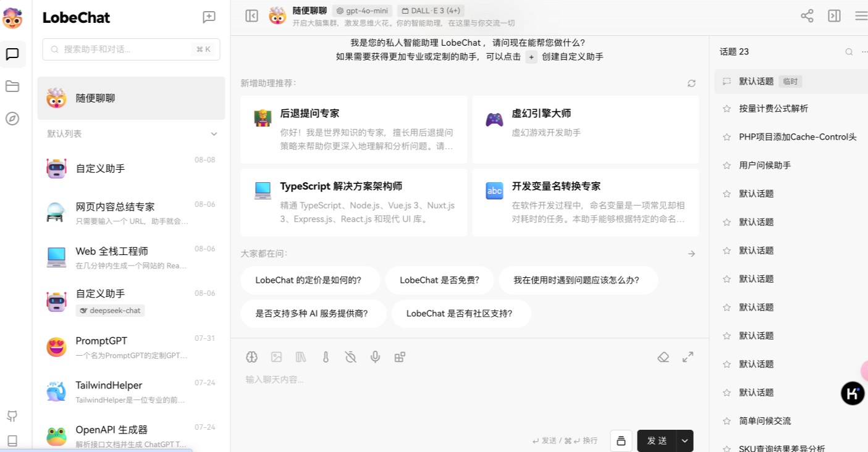Image resolution: width=868 pixels, height=452 pixels.
Task: Collapse the session list sidebar panel
Action: pyautogui.click(x=251, y=16)
